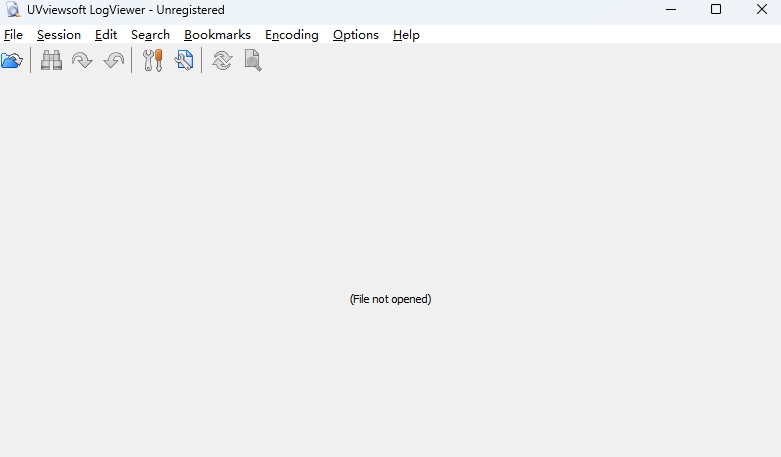Open the File menu
The width and height of the screenshot is (781, 457).
point(13,35)
